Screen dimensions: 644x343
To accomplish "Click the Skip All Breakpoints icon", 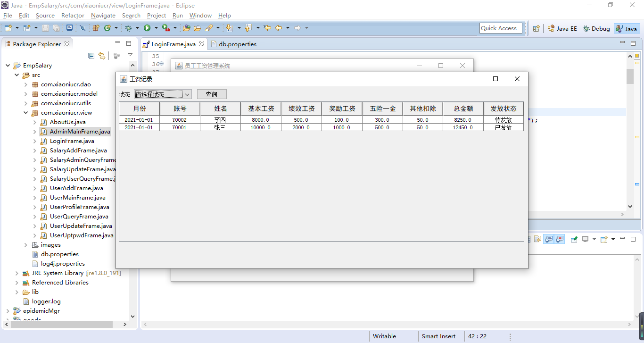I will [x=83, y=28].
